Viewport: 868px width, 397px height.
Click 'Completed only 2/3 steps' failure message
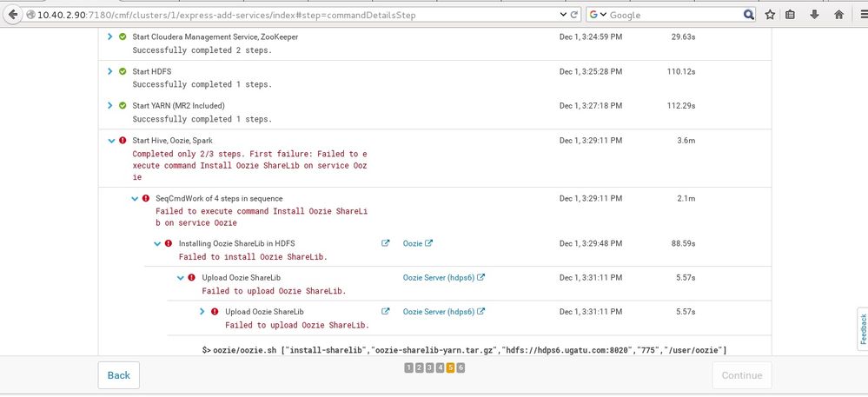point(249,166)
